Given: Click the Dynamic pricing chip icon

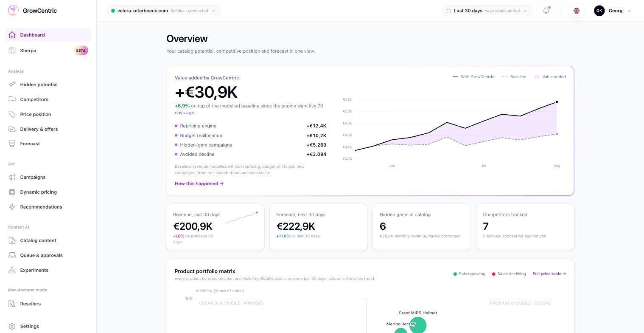Looking at the screenshot, I should point(12,192).
